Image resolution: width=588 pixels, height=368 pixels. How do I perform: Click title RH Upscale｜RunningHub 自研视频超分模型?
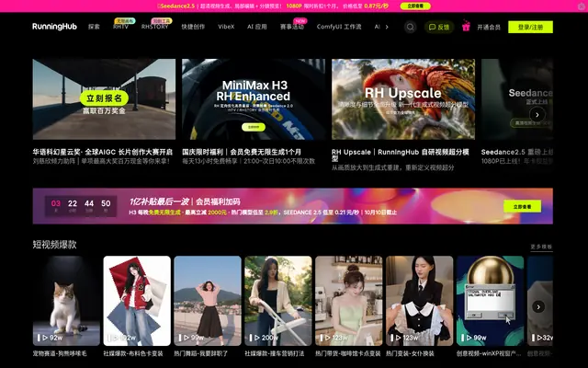(x=401, y=155)
